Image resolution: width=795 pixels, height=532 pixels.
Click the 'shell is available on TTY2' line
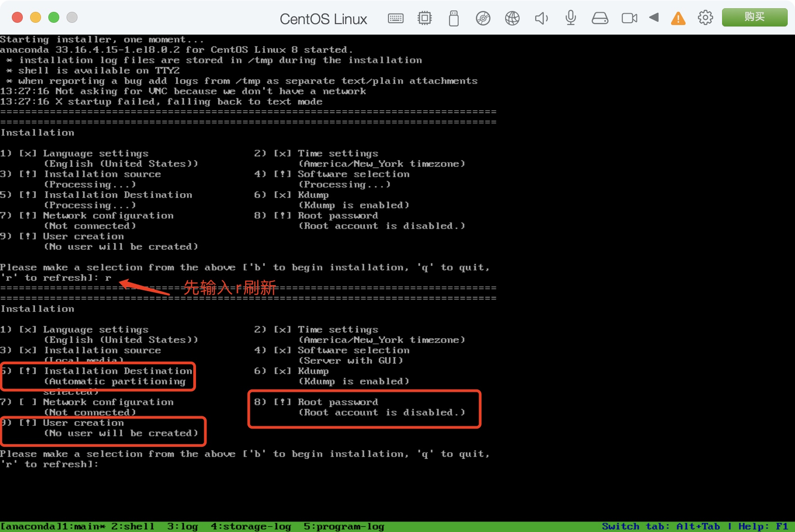93,71
